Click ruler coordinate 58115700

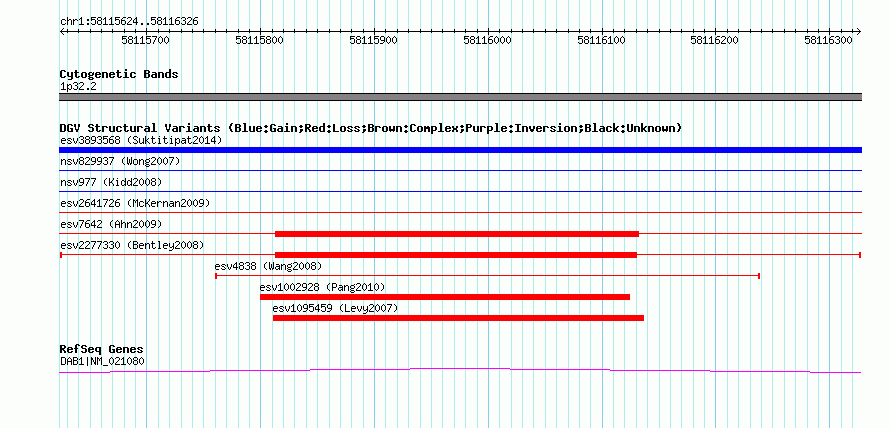click(146, 40)
